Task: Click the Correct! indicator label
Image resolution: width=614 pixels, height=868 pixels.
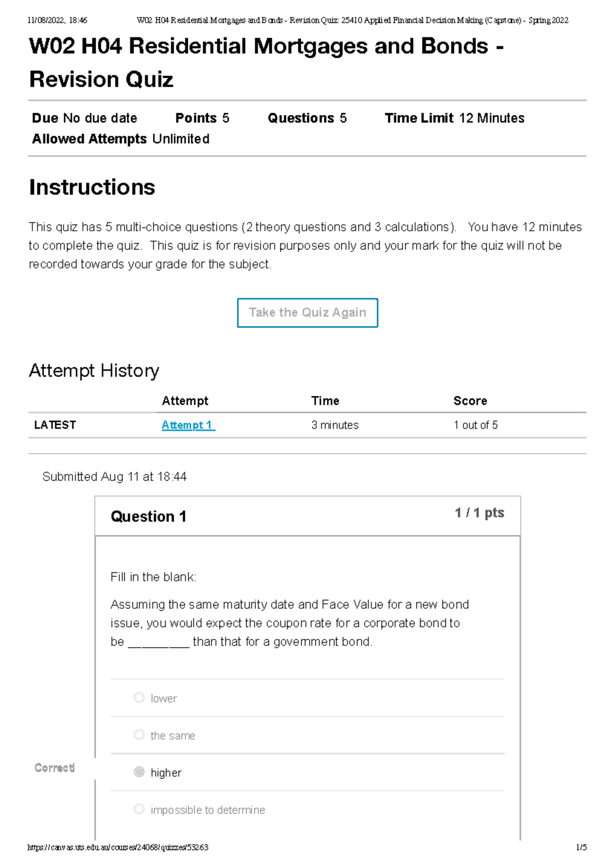Action: pos(55,767)
